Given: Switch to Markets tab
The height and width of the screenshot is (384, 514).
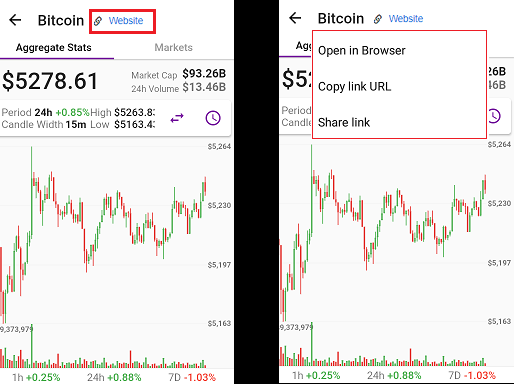Looking at the screenshot, I should click(x=173, y=47).
